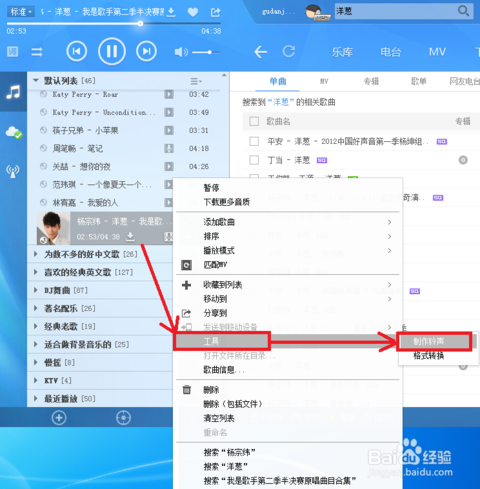Expand the DJ舞曲 playlist
The width and height of the screenshot is (480, 489).
[x=36, y=290]
